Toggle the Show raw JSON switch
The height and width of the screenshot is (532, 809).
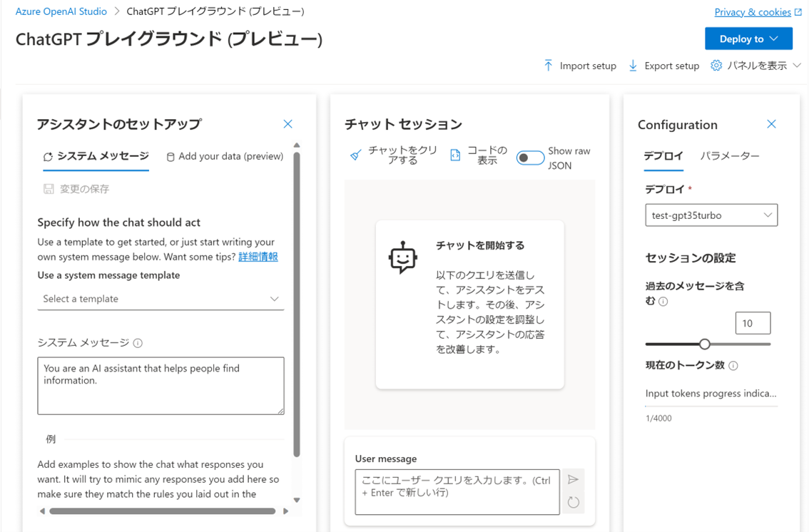pyautogui.click(x=530, y=158)
